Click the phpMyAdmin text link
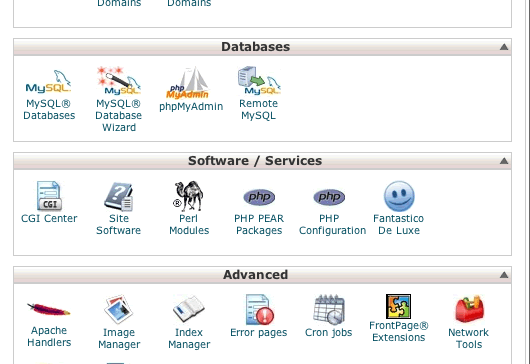Viewport: 530px width, 364px height. coord(191,106)
